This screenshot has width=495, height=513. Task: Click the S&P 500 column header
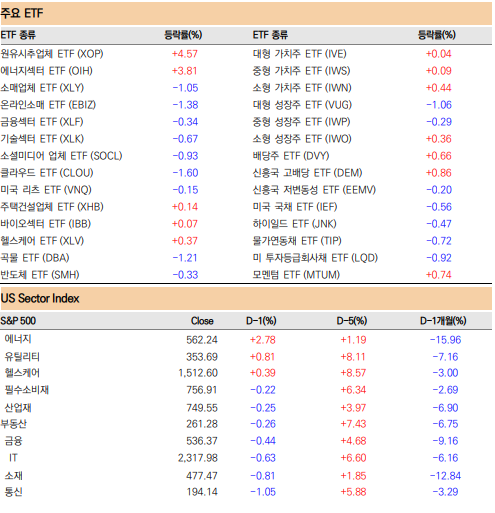tap(18, 321)
